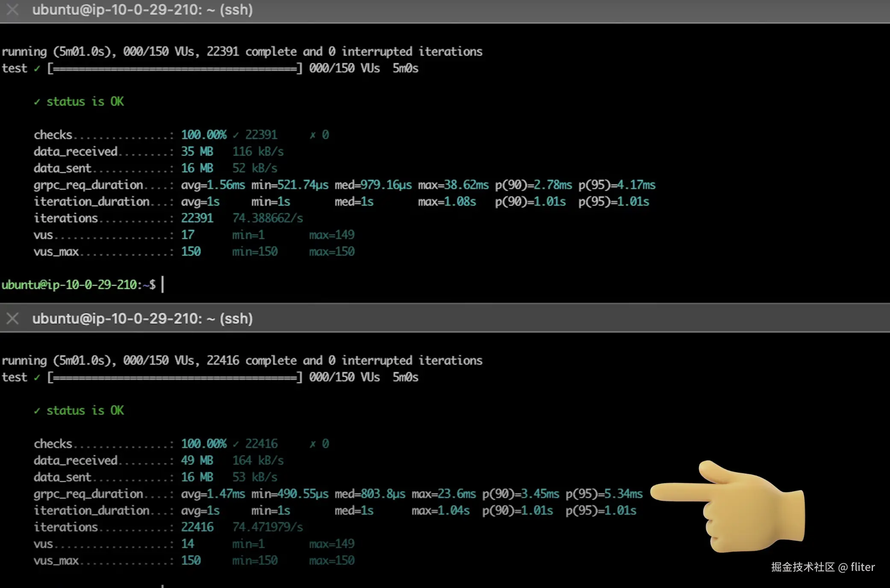Click the 49 MB data_received value

pos(197,460)
